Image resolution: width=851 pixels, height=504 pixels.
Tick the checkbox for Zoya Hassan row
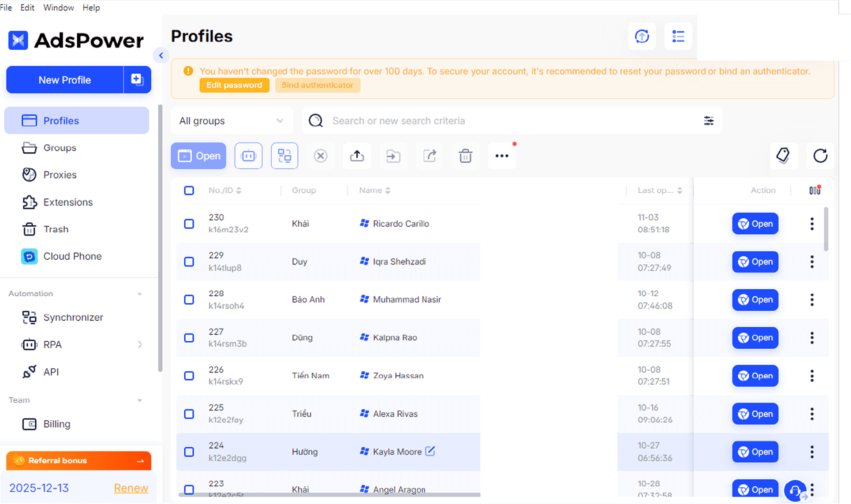point(189,376)
